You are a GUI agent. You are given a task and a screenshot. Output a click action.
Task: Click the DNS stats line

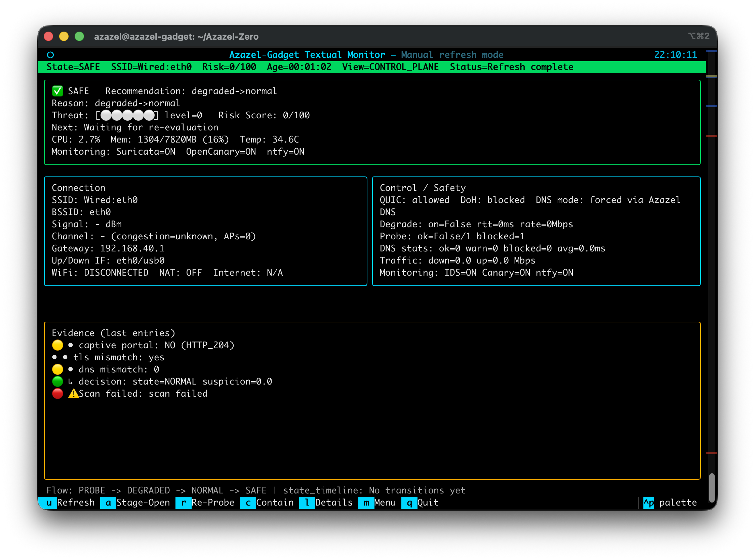tap(492, 248)
